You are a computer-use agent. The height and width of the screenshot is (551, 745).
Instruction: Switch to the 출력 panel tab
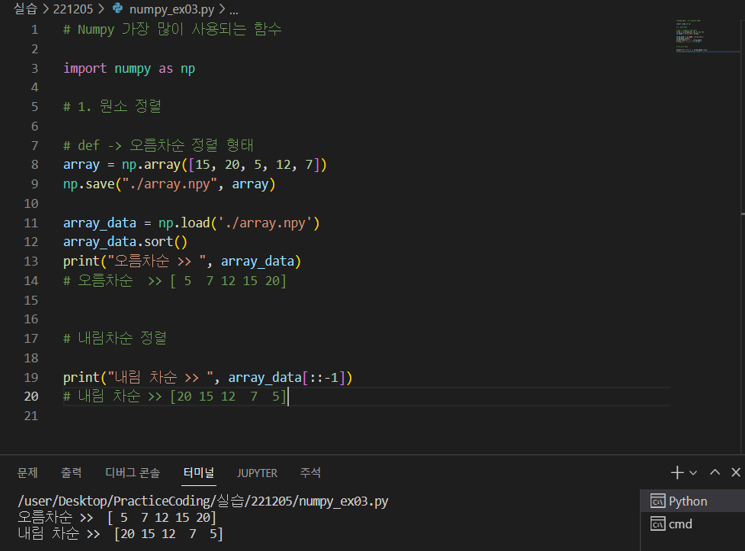tap(71, 473)
